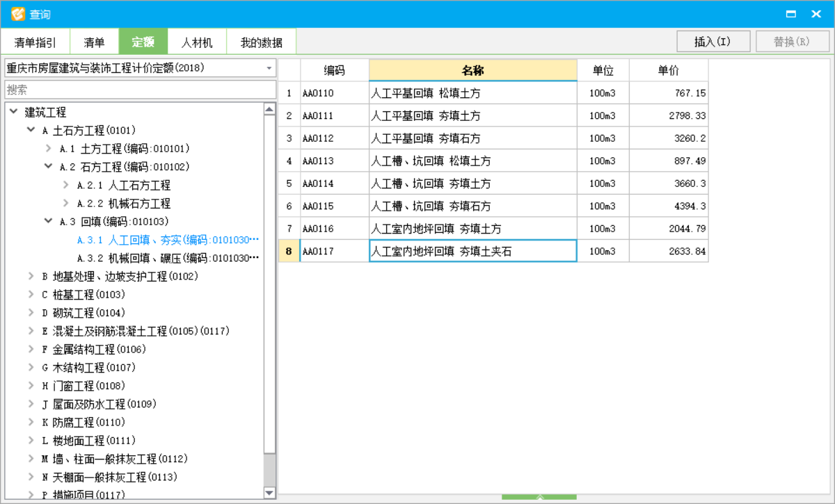Expand F 金属结构工程(0106) chevron

31,349
